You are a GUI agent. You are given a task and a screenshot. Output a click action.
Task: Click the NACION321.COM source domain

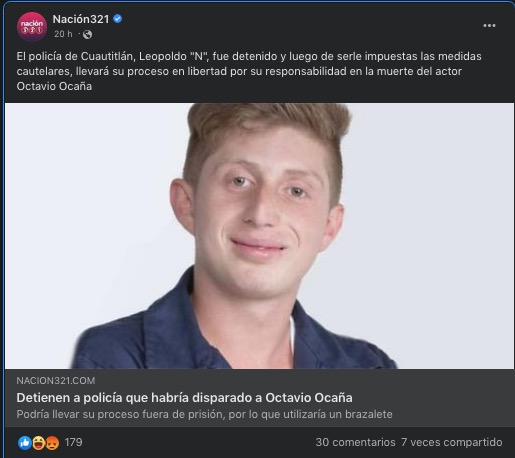tap(56, 381)
